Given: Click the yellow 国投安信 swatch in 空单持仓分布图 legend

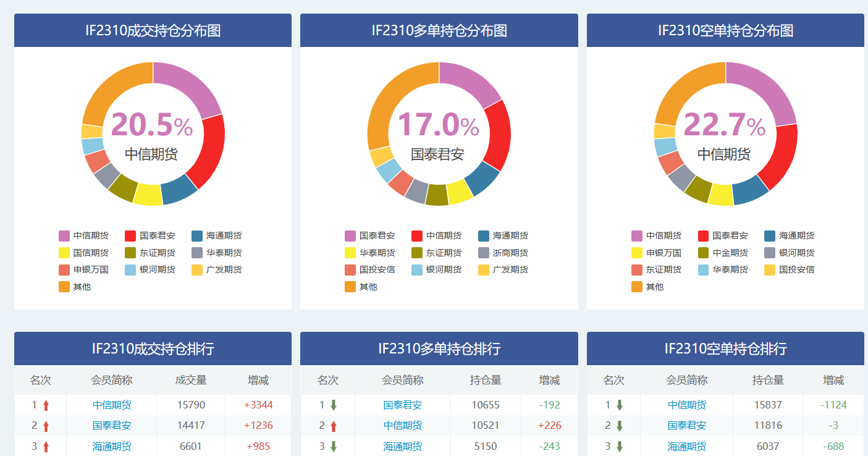Looking at the screenshot, I should (x=770, y=269).
